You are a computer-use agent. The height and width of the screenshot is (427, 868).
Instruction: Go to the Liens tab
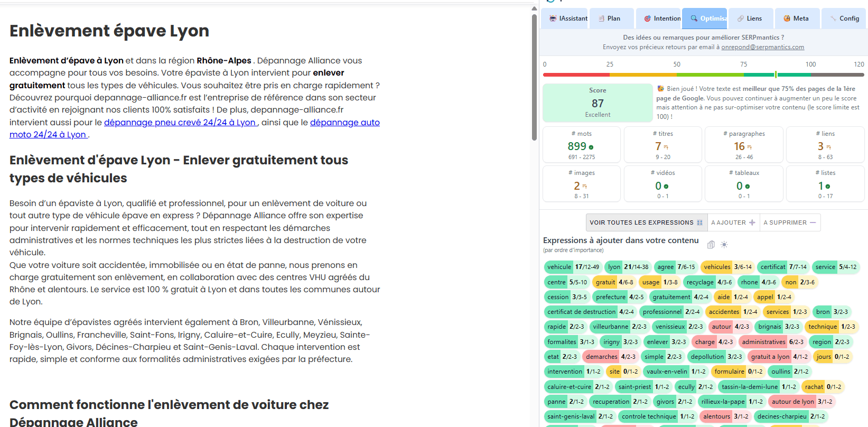point(751,18)
